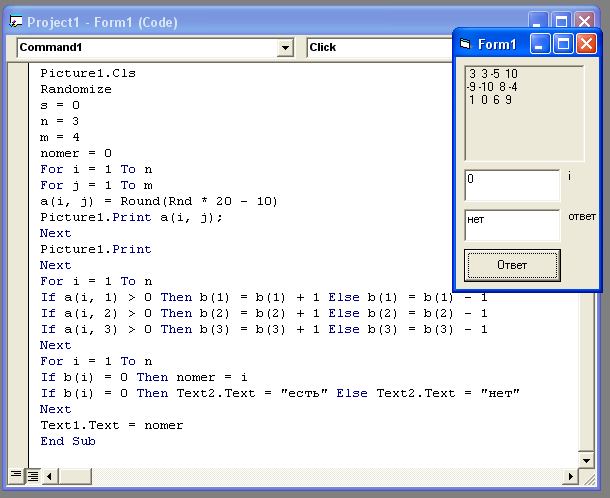Click line with Text2.Text = "есть"
Image resolution: width=610 pixels, height=498 pixels.
coord(280,393)
